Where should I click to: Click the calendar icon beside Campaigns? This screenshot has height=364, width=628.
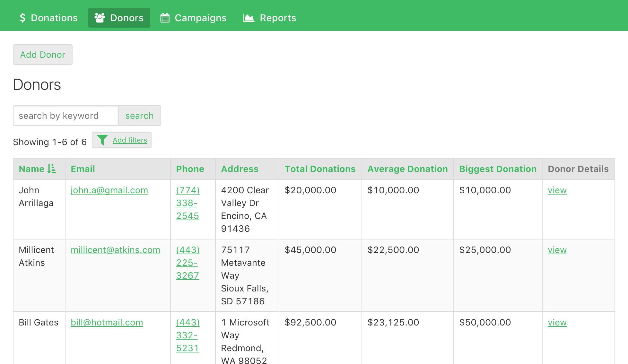pyautogui.click(x=165, y=18)
